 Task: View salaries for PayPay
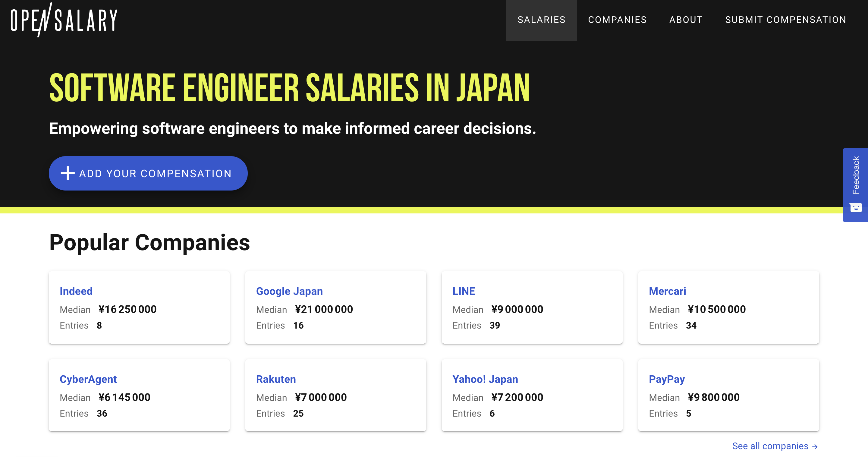[x=667, y=379]
